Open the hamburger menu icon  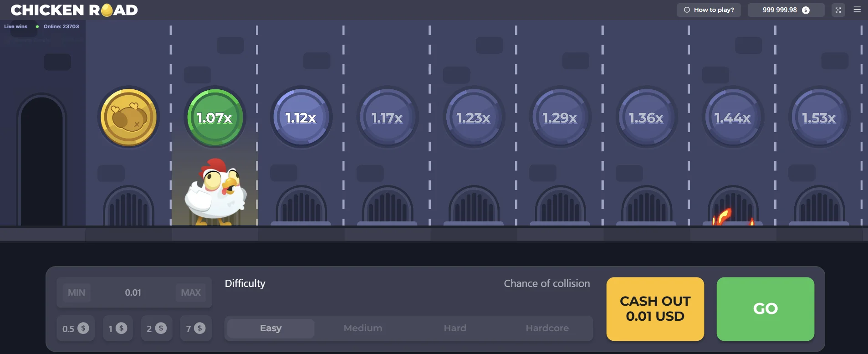point(857,10)
